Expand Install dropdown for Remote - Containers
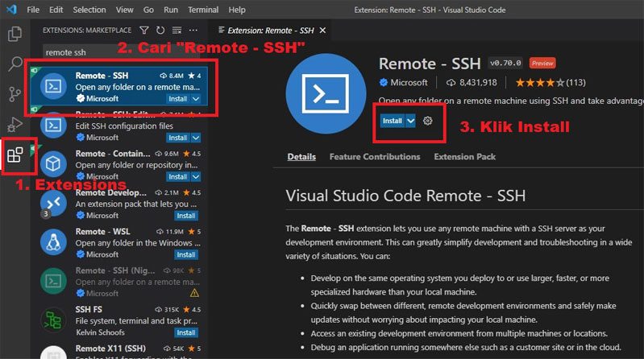The width and height of the screenshot is (644, 359). click(196, 176)
